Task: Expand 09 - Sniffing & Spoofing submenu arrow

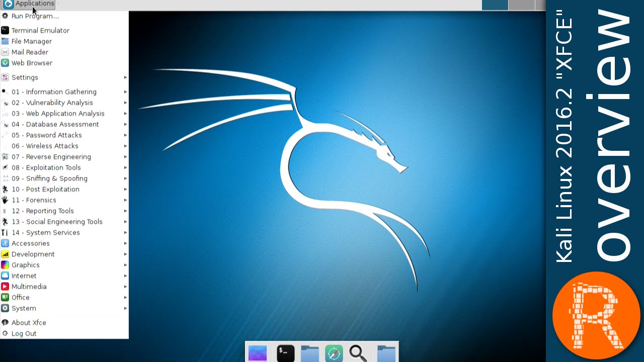Action: 125,178
